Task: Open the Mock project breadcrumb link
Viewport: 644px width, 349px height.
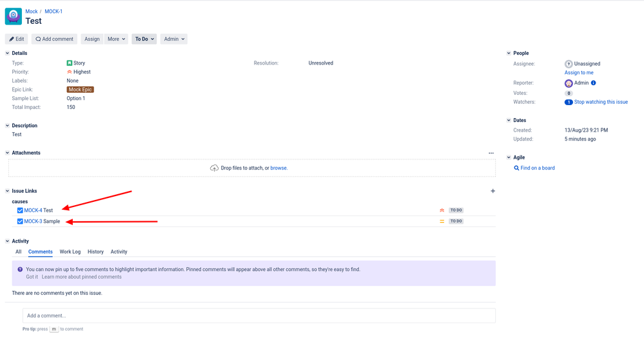Action: click(x=31, y=12)
